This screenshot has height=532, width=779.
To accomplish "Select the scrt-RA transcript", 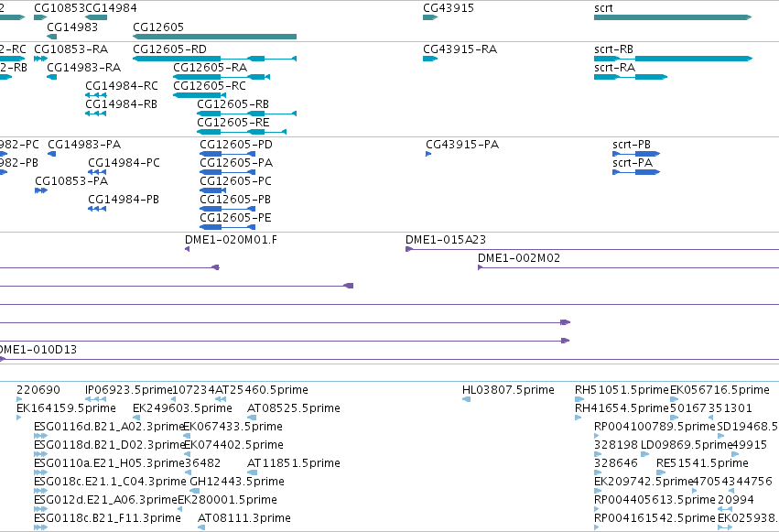I will (631, 77).
